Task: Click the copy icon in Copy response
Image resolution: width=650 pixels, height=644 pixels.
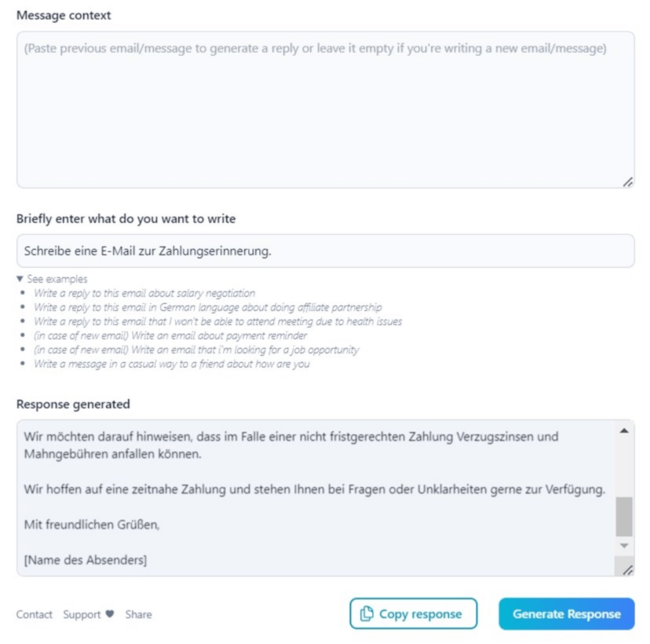Action: coord(367,614)
